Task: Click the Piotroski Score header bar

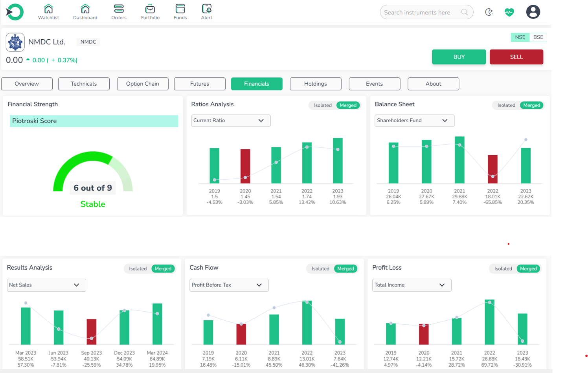Action: (x=94, y=121)
